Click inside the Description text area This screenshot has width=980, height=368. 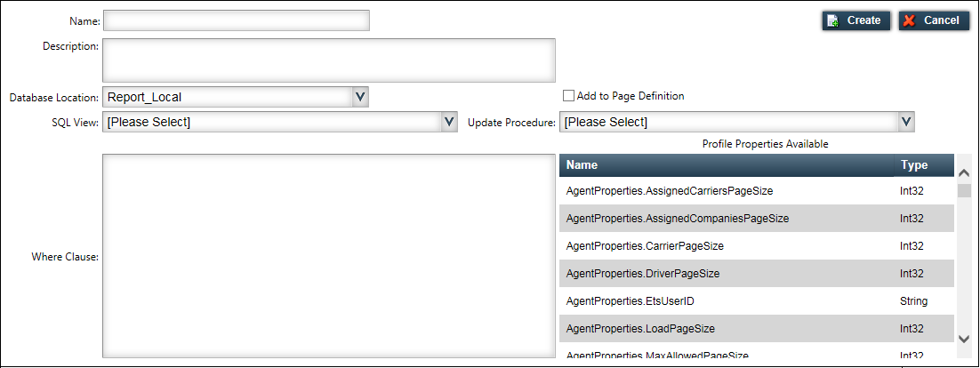(329, 60)
